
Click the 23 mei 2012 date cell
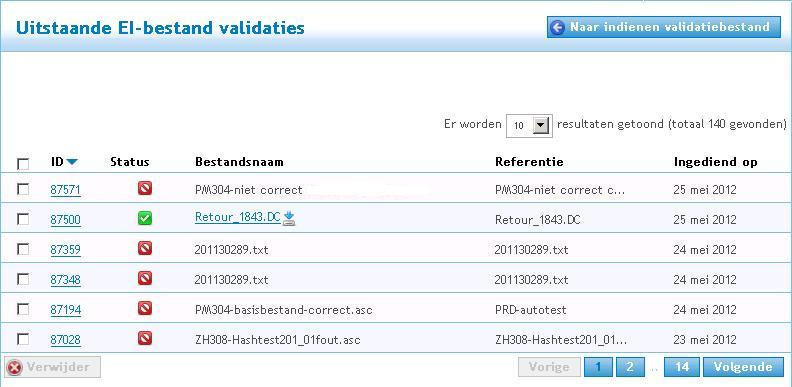coord(705,340)
